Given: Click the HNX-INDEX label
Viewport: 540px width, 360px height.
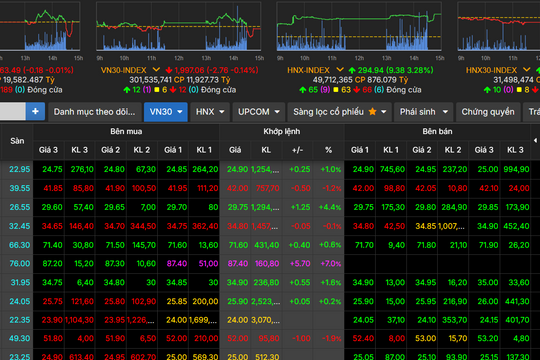Looking at the screenshot, I should point(309,70).
